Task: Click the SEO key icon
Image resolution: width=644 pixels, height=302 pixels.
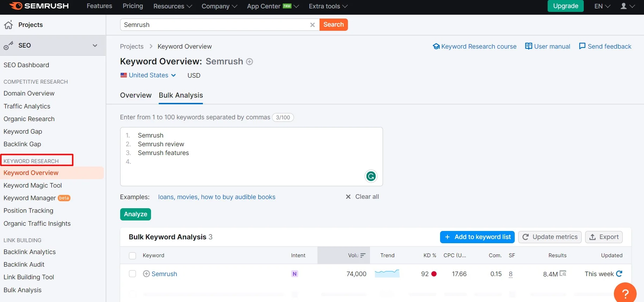Action: (x=8, y=46)
